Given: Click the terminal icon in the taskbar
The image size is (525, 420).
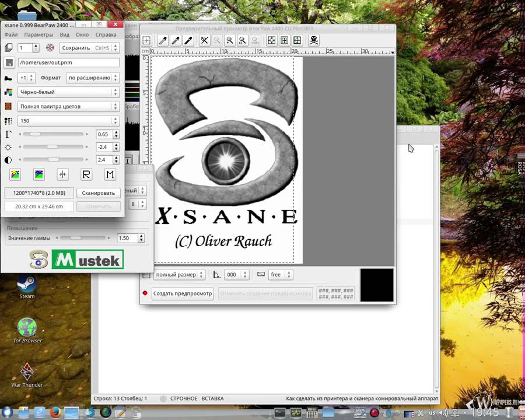Looking at the screenshot, I should (x=280, y=412).
